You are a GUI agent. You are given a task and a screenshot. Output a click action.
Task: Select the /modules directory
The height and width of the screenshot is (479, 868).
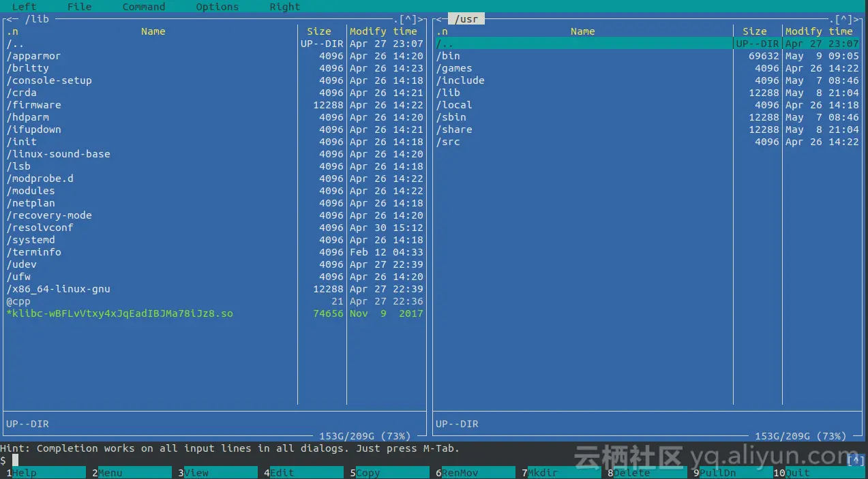click(x=215, y=191)
